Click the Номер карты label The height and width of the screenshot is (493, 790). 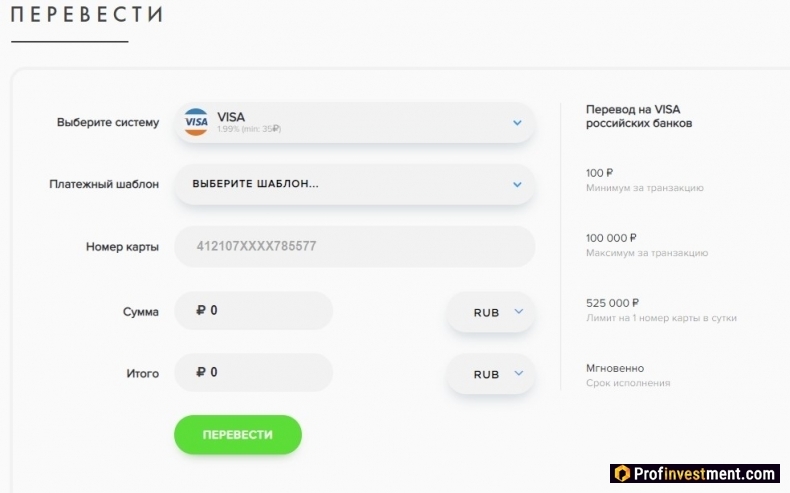(122, 247)
